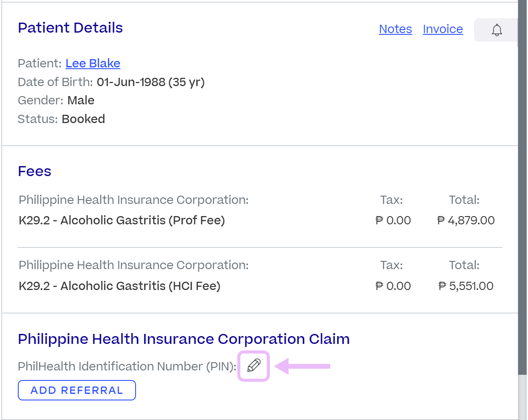Select the total amount ₱ 5,551.00
Image resolution: width=528 pixels, height=420 pixels.
coord(466,286)
